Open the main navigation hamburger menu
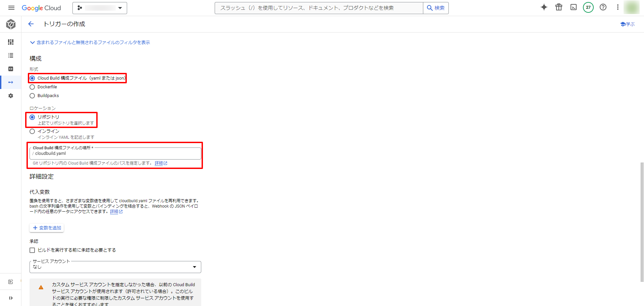Viewport: 644px width, 306px height. coord(11,8)
